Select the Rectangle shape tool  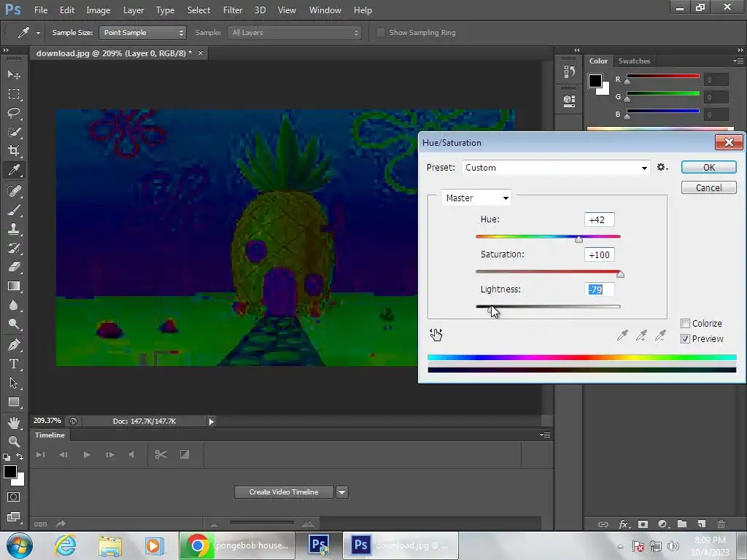(14, 402)
